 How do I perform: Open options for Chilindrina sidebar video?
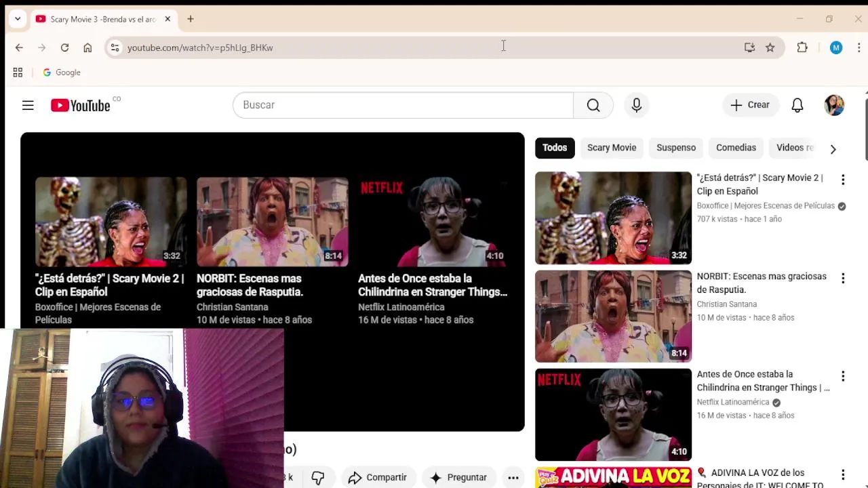(x=843, y=376)
